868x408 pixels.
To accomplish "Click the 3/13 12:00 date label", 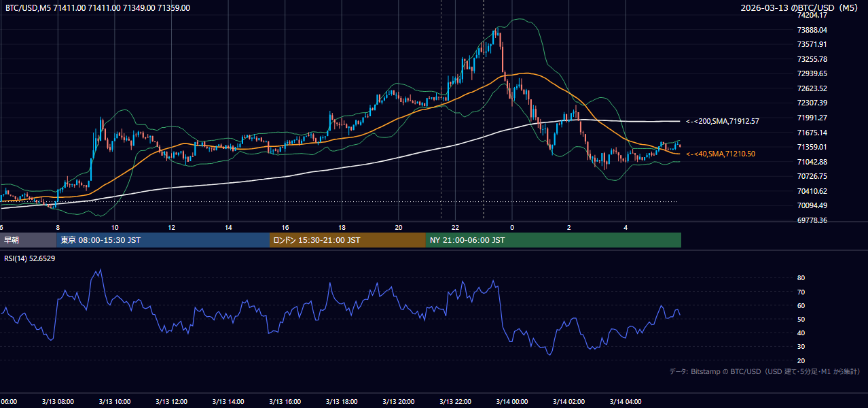I will tap(171, 402).
